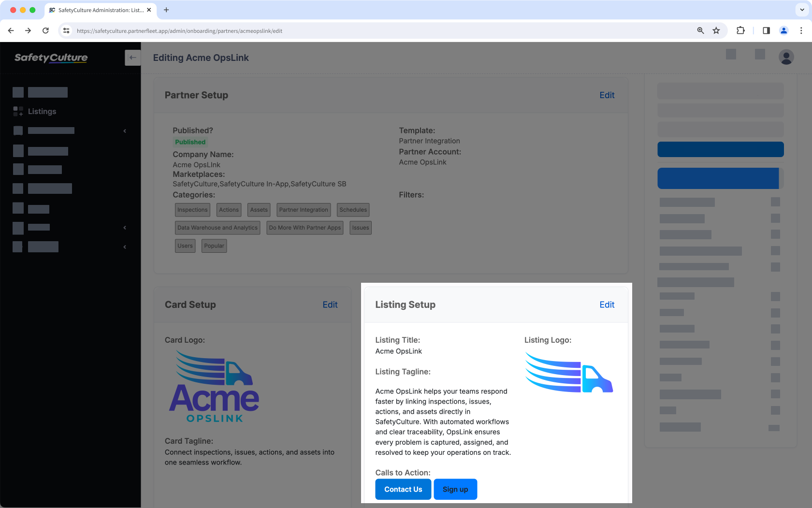This screenshot has width=812, height=508.
Task: Edit the Card Setup section
Action: pos(330,305)
